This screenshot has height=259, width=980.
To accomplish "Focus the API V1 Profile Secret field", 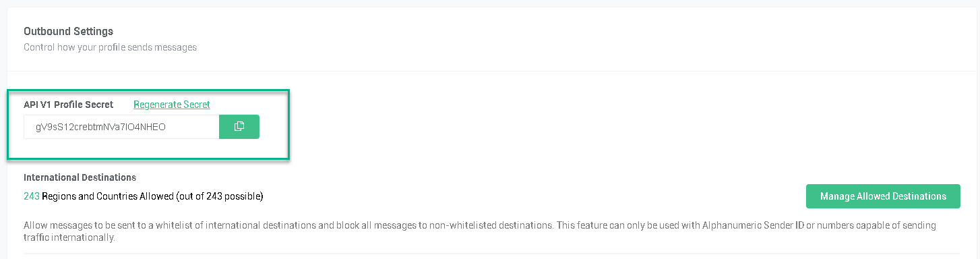I will [x=121, y=127].
